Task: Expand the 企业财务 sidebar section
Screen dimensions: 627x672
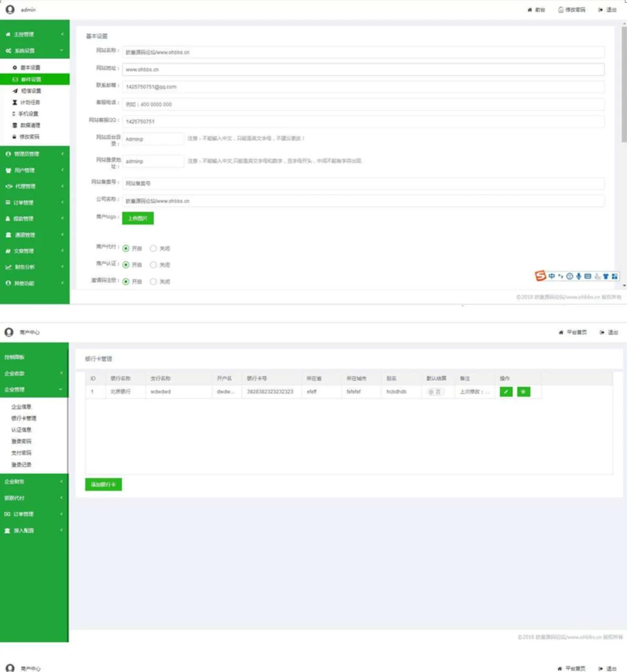Action: (x=34, y=482)
